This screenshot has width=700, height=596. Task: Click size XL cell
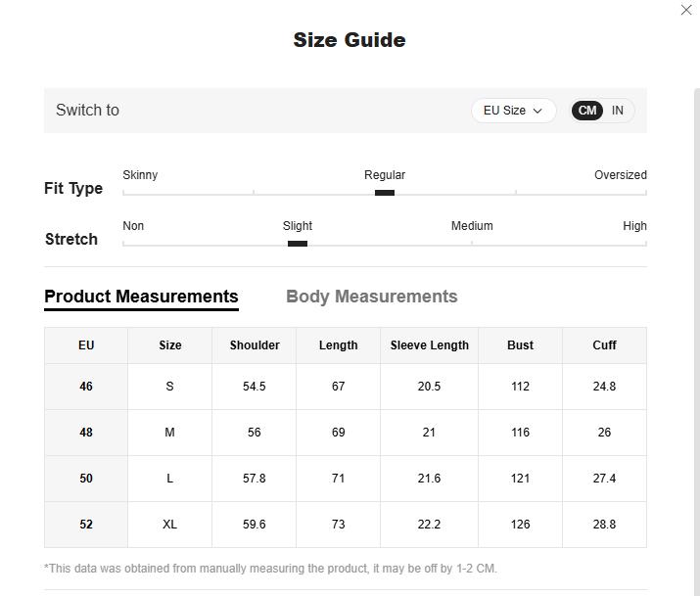tap(169, 525)
